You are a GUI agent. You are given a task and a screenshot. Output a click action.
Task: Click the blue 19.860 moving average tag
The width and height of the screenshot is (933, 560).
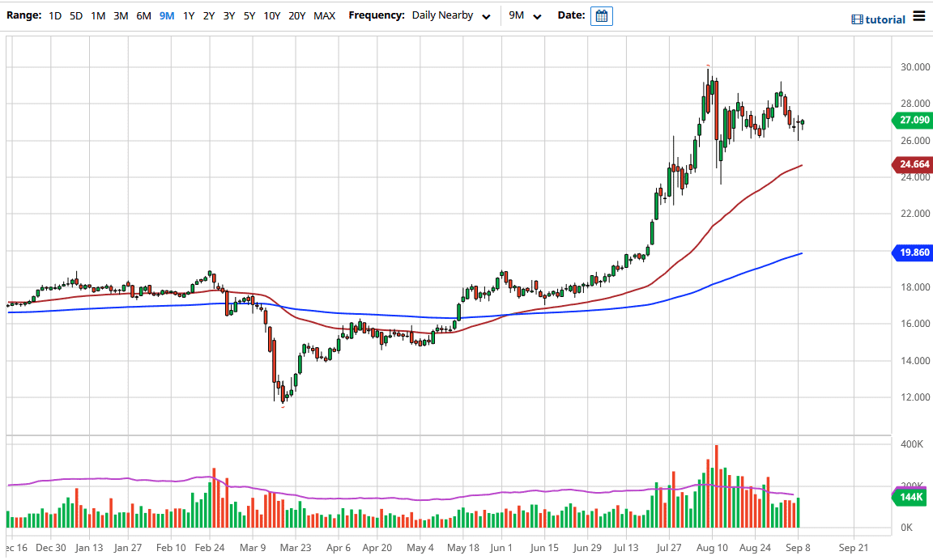[912, 253]
